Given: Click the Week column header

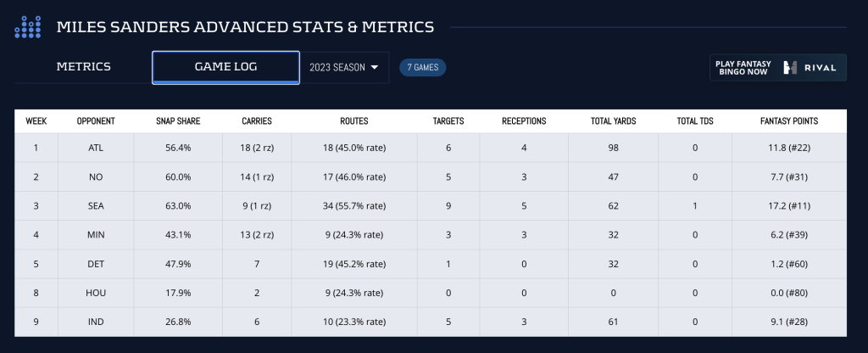Looking at the screenshot, I should pyautogui.click(x=36, y=121).
